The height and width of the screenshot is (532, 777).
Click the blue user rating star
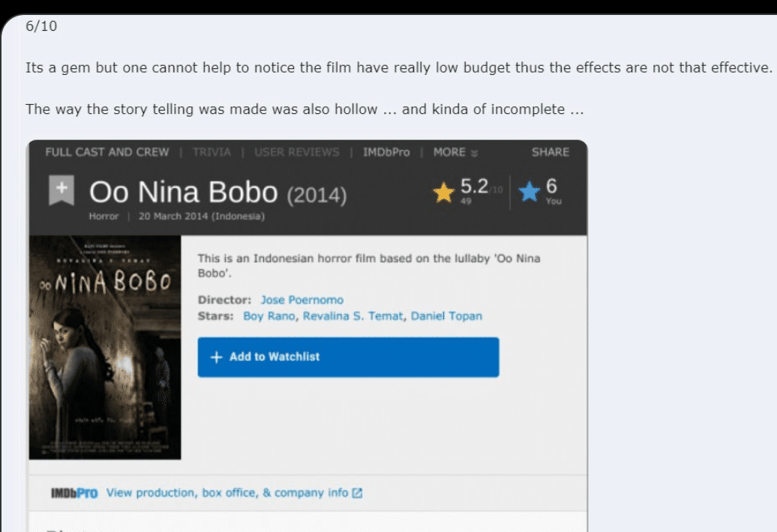point(529,192)
